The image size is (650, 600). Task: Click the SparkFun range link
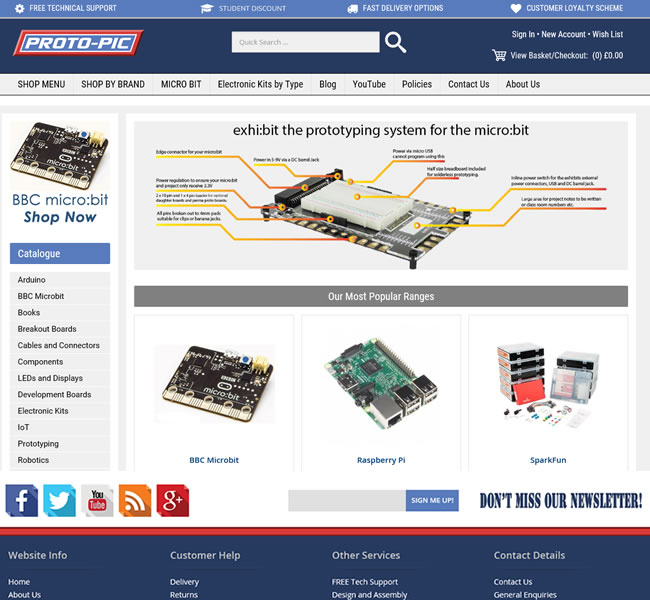pyautogui.click(x=548, y=460)
